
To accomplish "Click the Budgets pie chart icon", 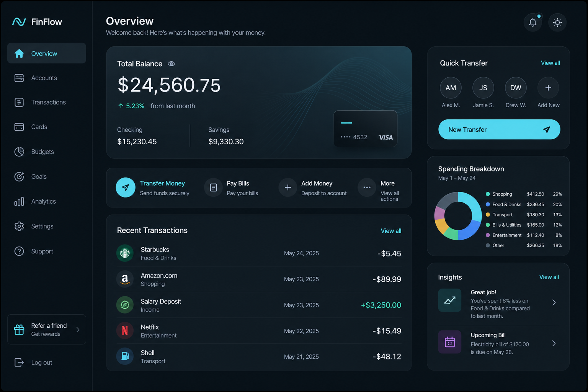I will coord(19,152).
